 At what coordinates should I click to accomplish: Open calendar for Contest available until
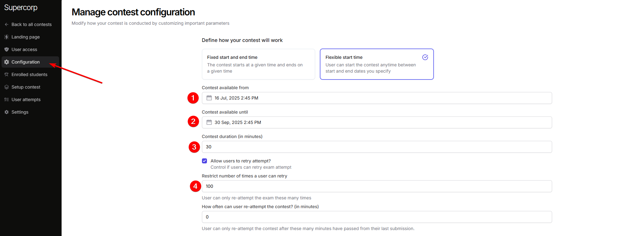pos(209,122)
